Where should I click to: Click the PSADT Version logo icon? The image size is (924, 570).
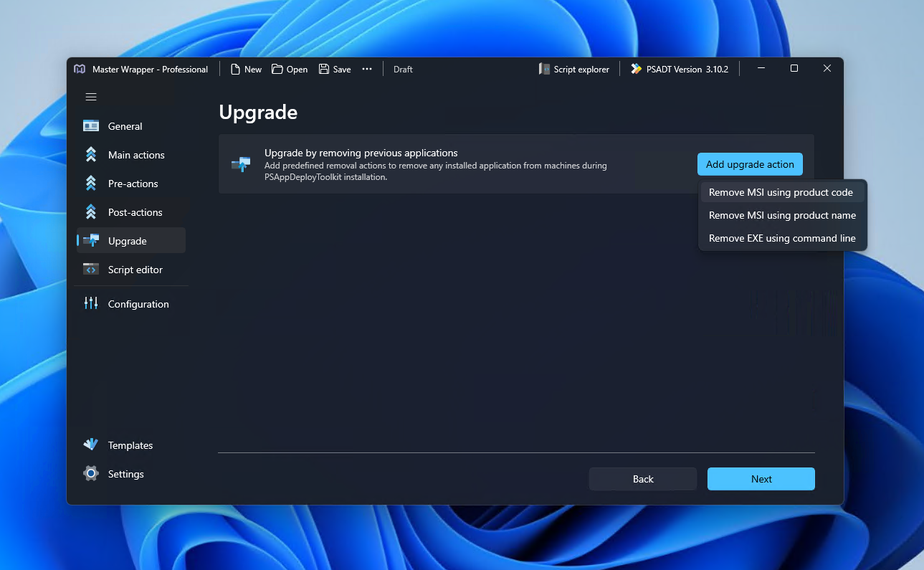coord(636,69)
